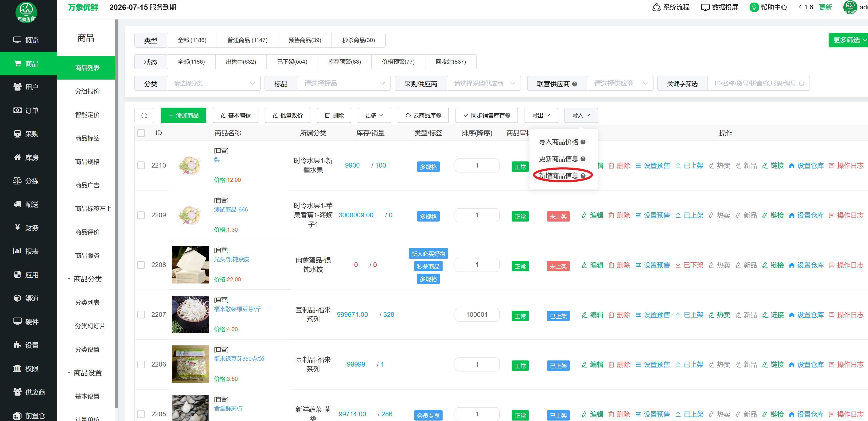Select 更新商品信息 from import menu

[562, 159]
